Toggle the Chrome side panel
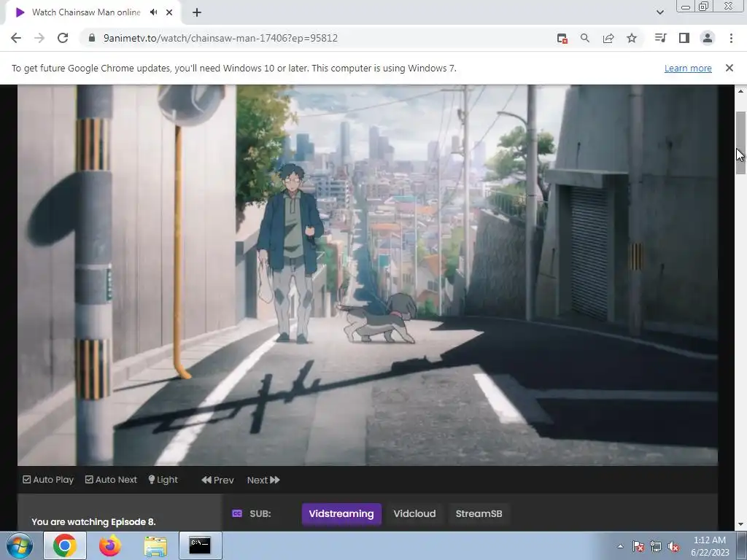This screenshot has height=560, width=747. [684, 38]
